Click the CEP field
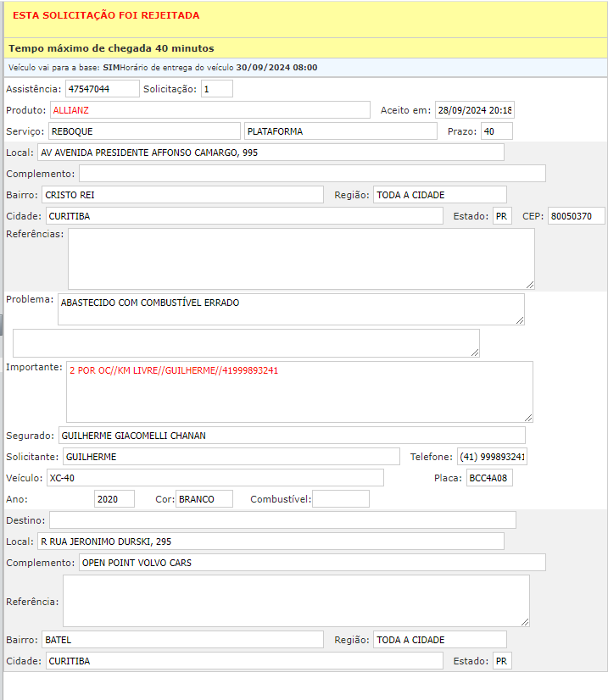 [576, 216]
